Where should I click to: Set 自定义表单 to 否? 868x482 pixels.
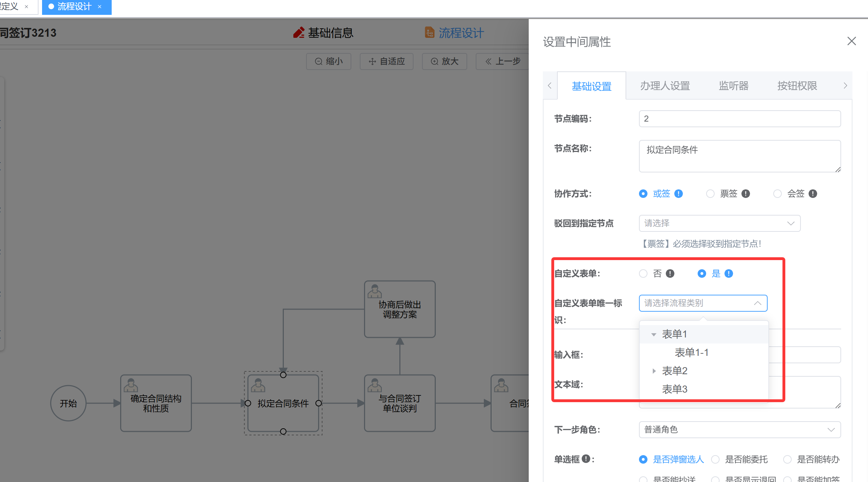(643, 274)
